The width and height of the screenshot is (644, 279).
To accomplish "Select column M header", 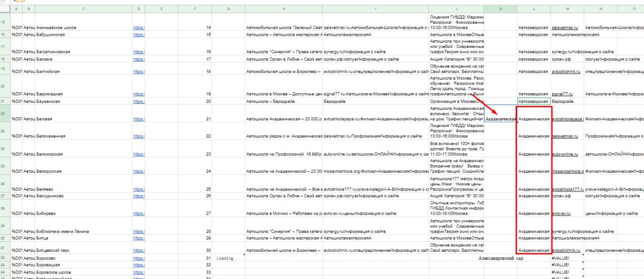I will [x=567, y=9].
